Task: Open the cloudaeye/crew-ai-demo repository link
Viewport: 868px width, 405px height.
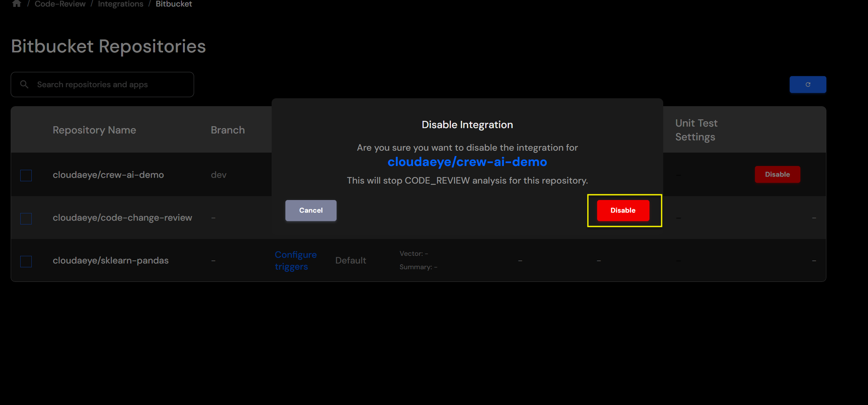Action: click(467, 162)
